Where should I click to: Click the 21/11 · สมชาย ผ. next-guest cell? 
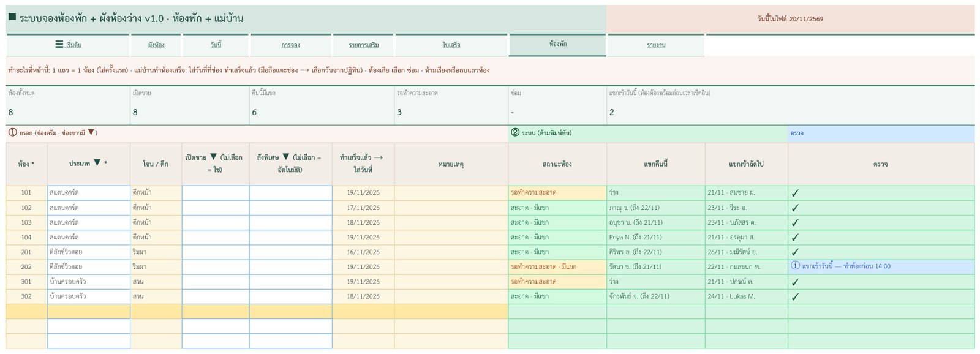coord(747,192)
